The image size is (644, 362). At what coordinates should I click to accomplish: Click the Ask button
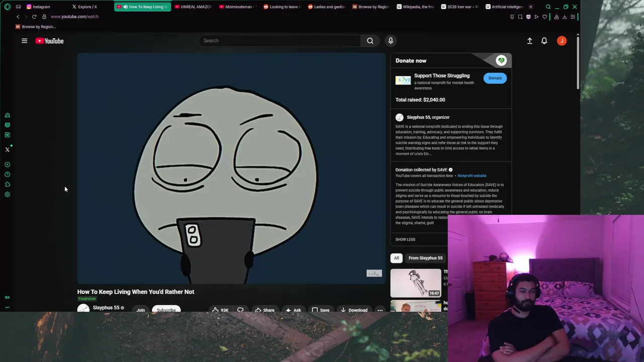coord(293,310)
